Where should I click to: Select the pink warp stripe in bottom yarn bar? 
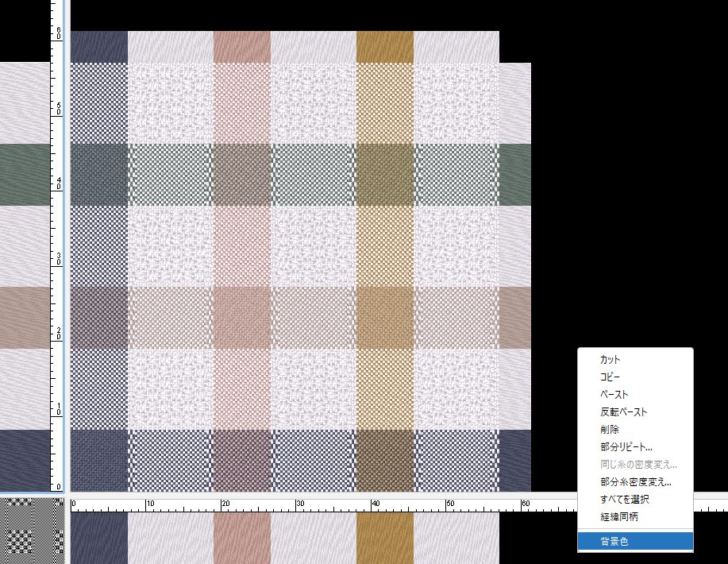pyautogui.click(x=241, y=538)
